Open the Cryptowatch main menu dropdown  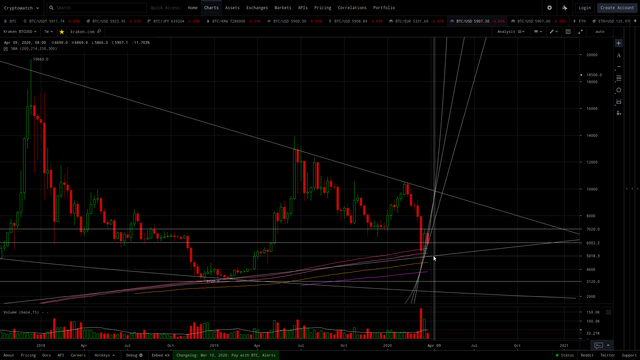[21, 8]
